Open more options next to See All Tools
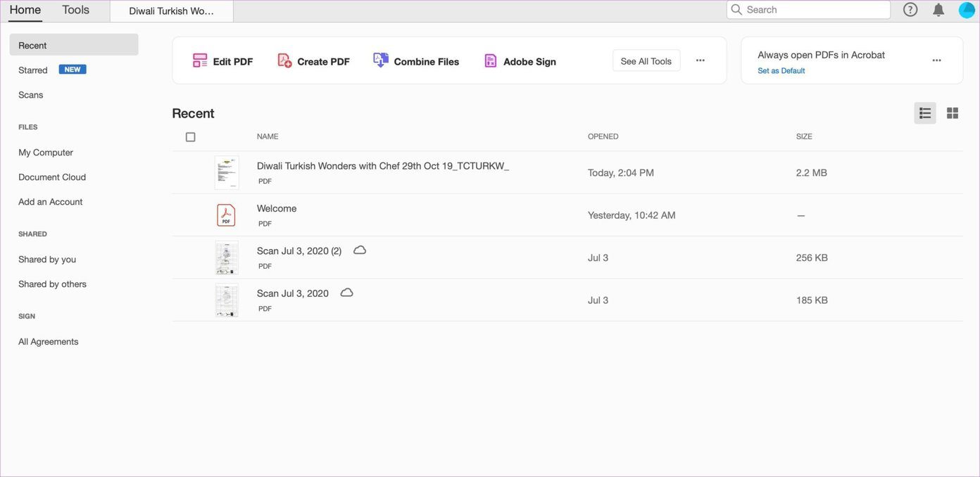 (701, 61)
